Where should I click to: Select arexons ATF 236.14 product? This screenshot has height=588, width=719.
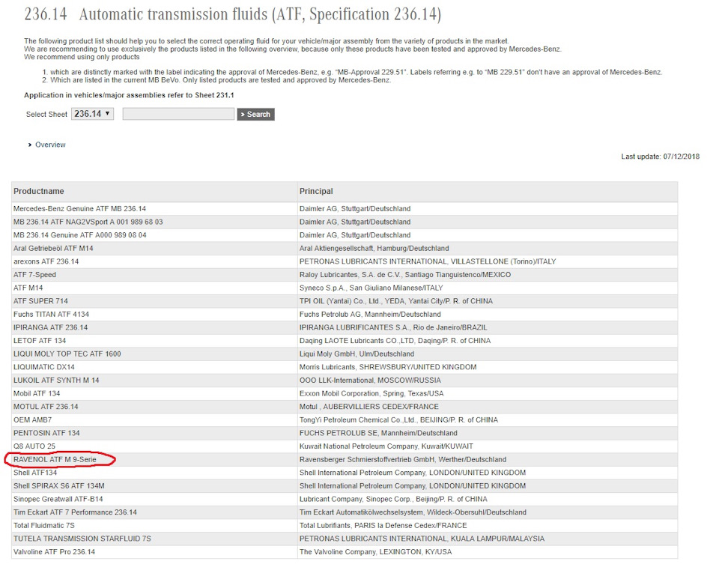click(46, 261)
